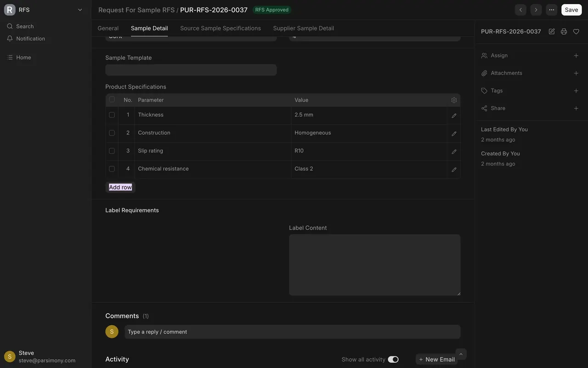The height and width of the screenshot is (368, 588).
Task: Compose a New Email
Action: 436,359
